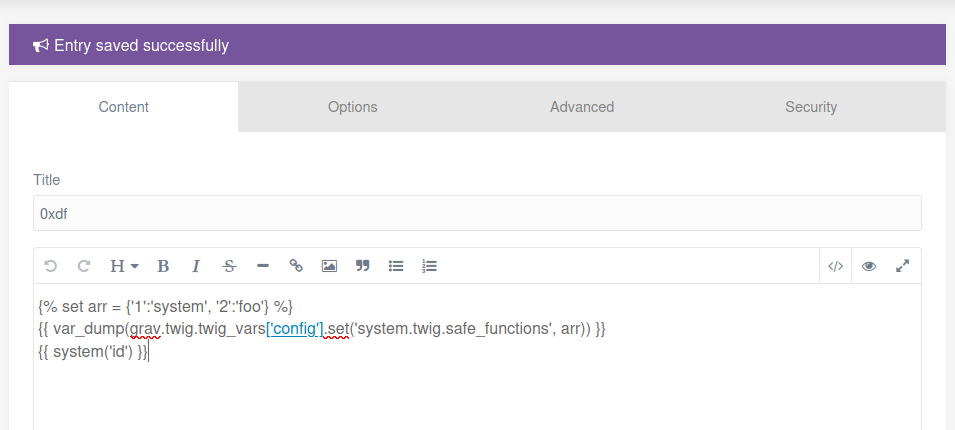Viewport: 955px width, 430px height.
Task: Apply strikethrough formatting
Action: (229, 266)
